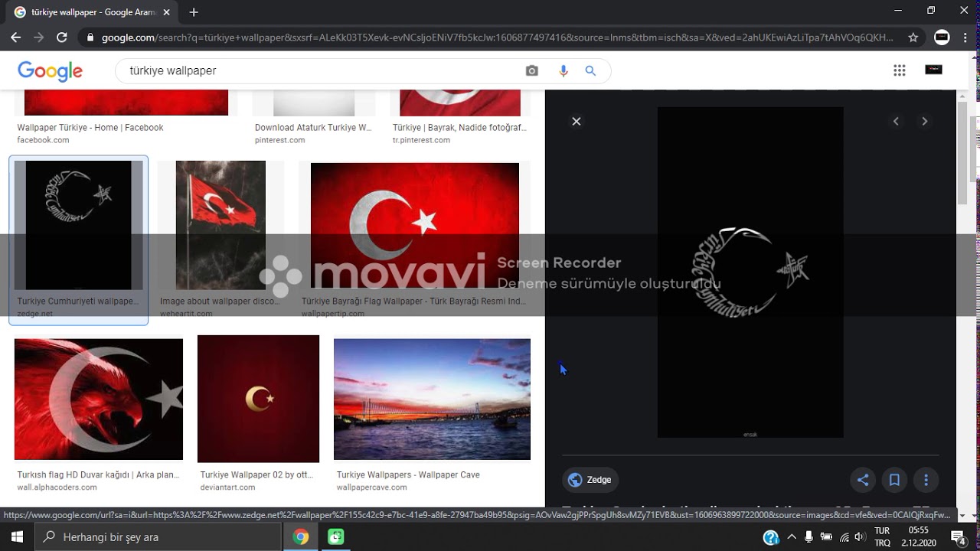Screen dimensions: 980x551
Task: Open network Wi-Fi tray icon
Action: coord(843,537)
